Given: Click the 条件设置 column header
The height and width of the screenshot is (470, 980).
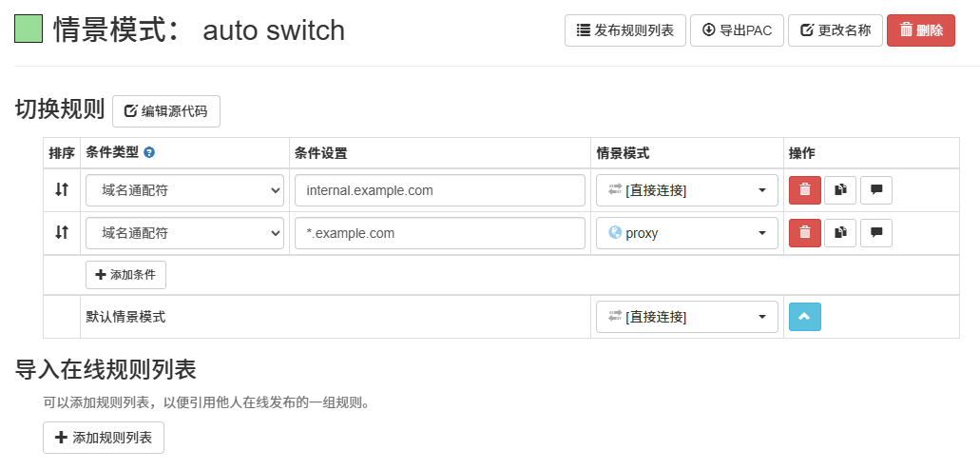Looking at the screenshot, I should click(x=320, y=153).
